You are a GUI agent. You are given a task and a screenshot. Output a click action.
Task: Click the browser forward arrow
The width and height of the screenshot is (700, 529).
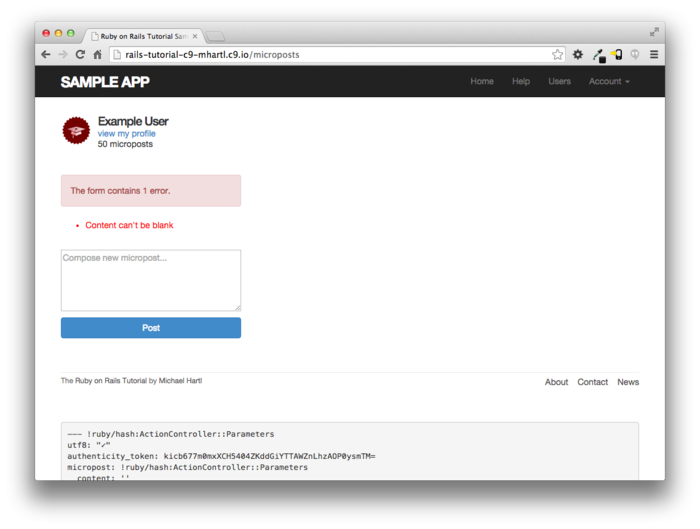(x=63, y=54)
